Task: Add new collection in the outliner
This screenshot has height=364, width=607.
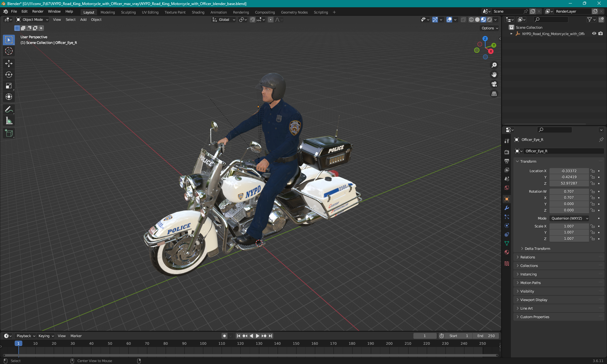Action: [601, 20]
